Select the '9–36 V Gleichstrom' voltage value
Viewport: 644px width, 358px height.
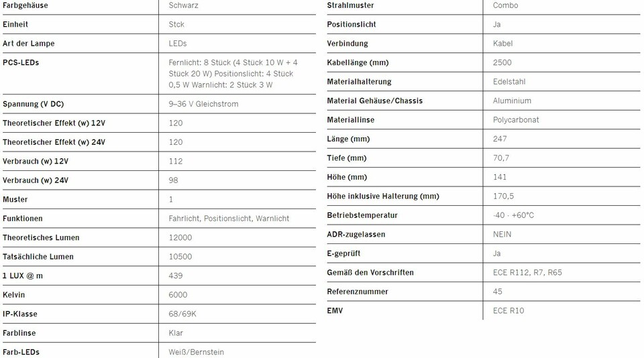[203, 104]
